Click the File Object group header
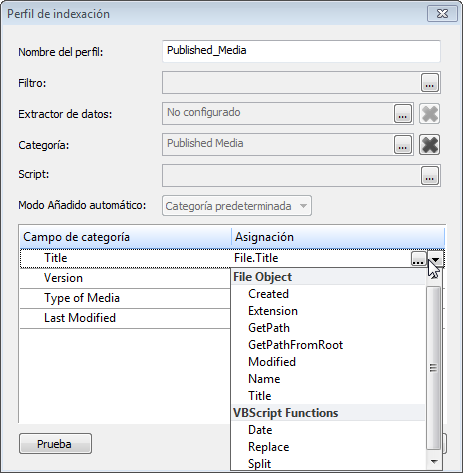 (327, 277)
